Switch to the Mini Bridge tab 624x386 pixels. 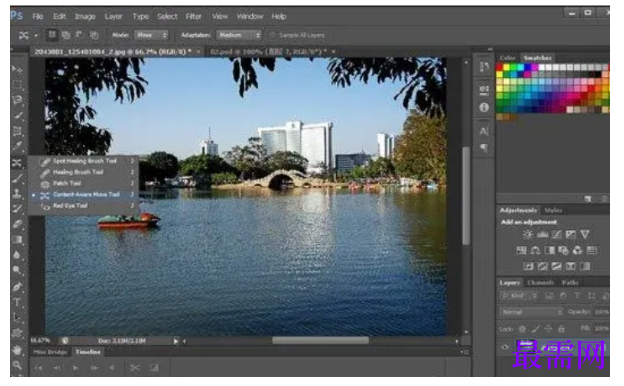click(x=50, y=352)
